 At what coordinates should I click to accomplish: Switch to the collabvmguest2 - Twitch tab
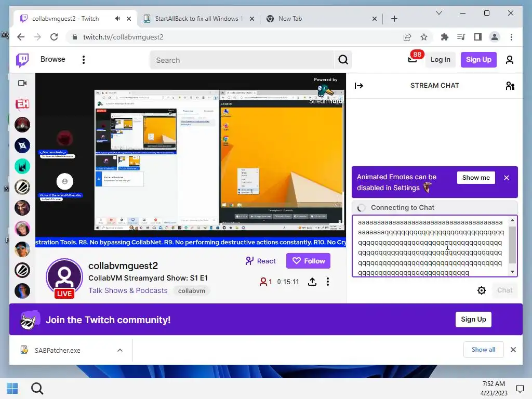(75, 19)
